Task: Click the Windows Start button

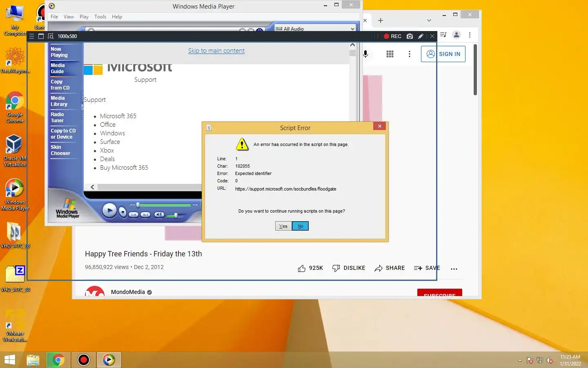Action: 9,360
